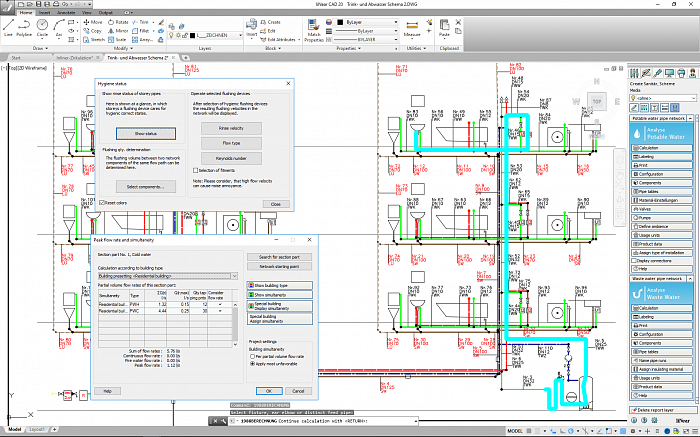
Task: Switch to the Output ribbon tab
Action: pos(106,12)
